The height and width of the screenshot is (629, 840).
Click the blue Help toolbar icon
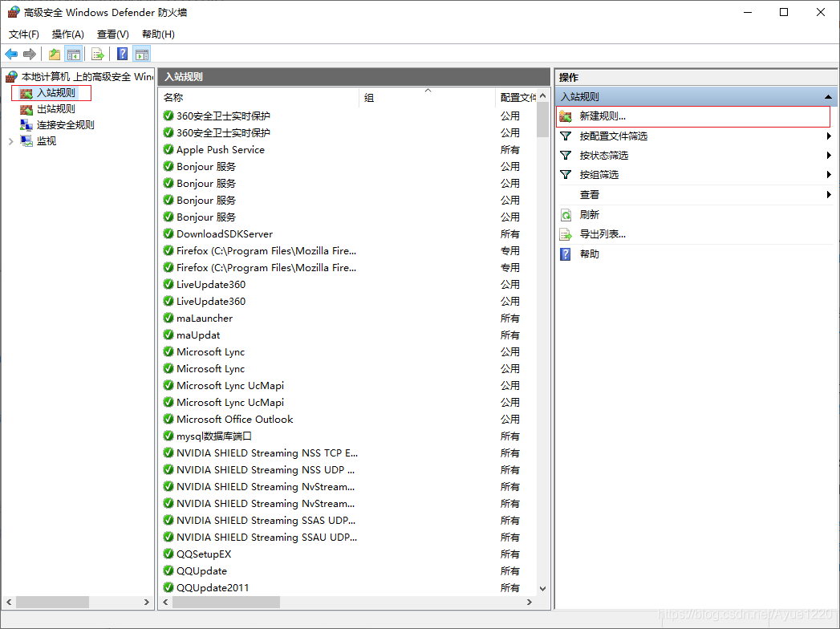[x=122, y=55]
